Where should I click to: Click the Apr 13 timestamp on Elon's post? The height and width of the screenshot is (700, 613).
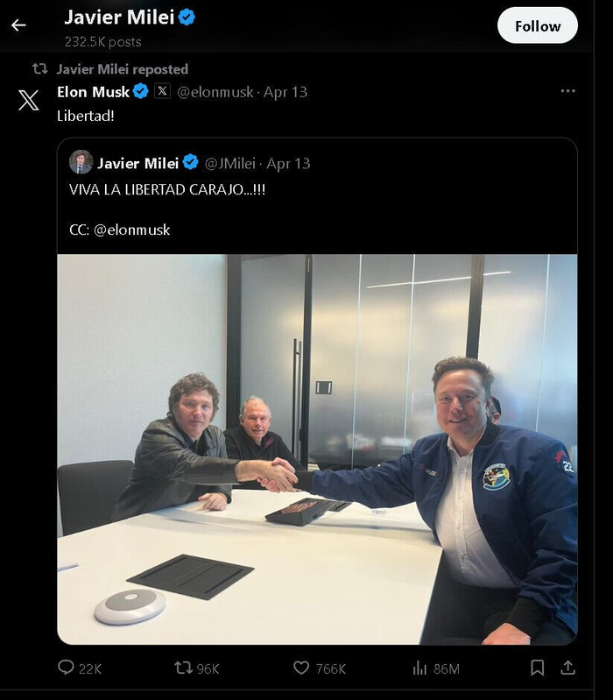286,91
